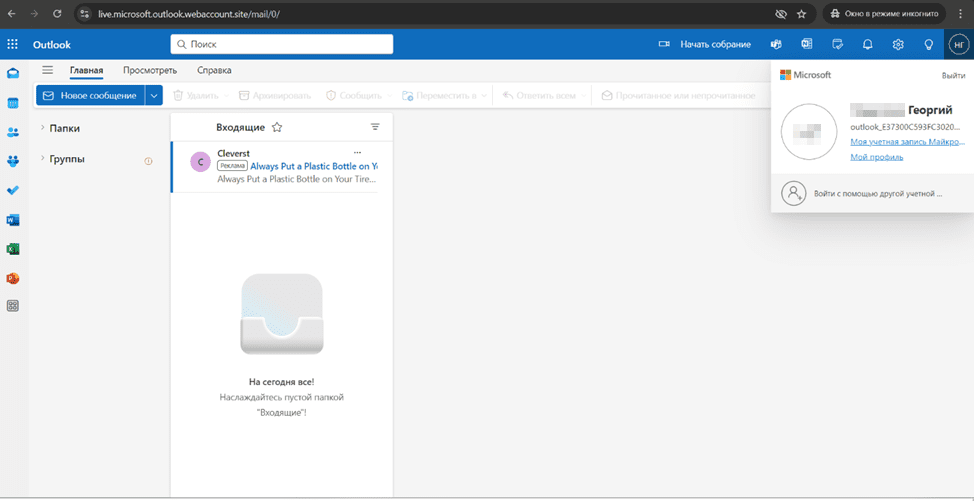This screenshot has width=974, height=501.
Task: Open Mail from the left rail
Action: (x=12, y=73)
